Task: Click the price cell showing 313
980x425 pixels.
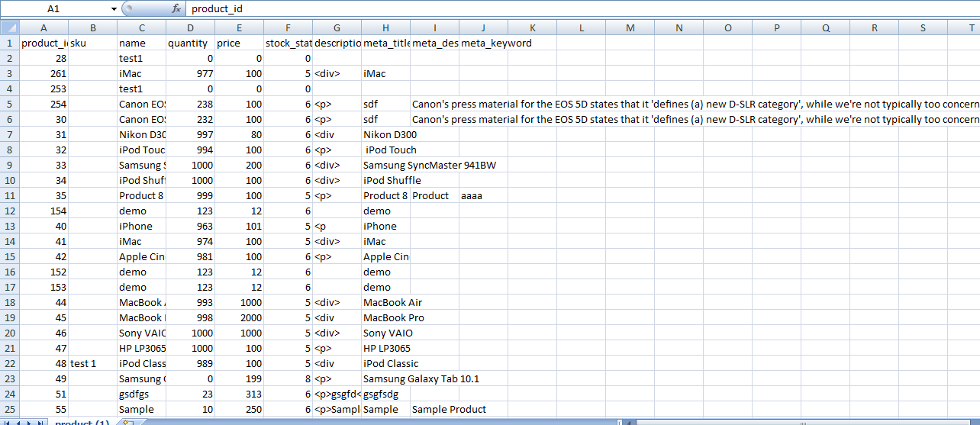Action: (239, 394)
